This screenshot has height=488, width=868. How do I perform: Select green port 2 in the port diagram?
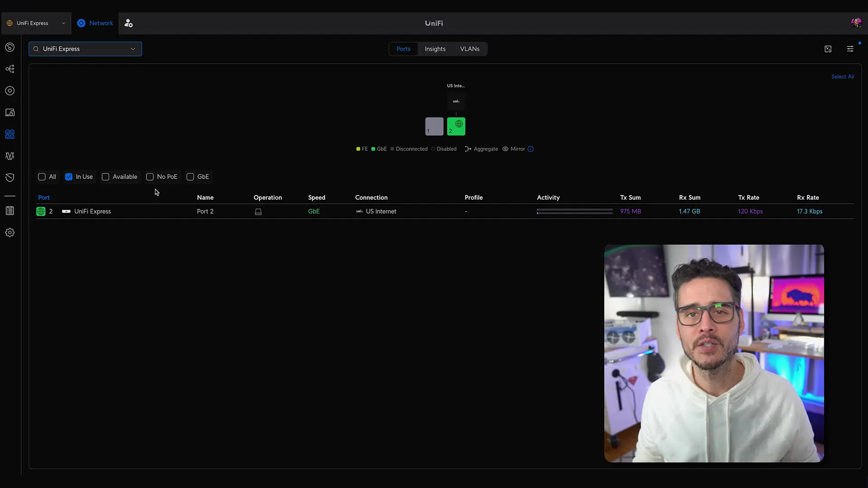[456, 127]
